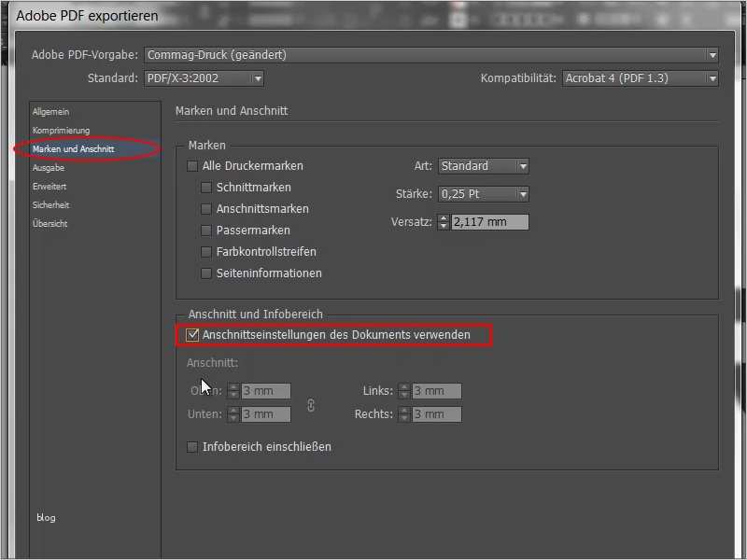
Task: Open the Kompatibilität Acrobat 4 dropdown
Action: pyautogui.click(x=641, y=78)
